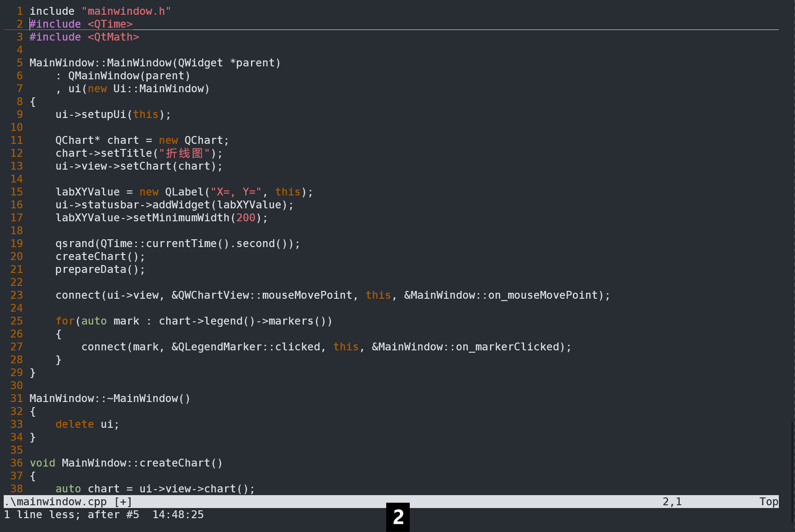
Task: Click "QChart* chart = new QChart;" line
Action: [143, 140]
